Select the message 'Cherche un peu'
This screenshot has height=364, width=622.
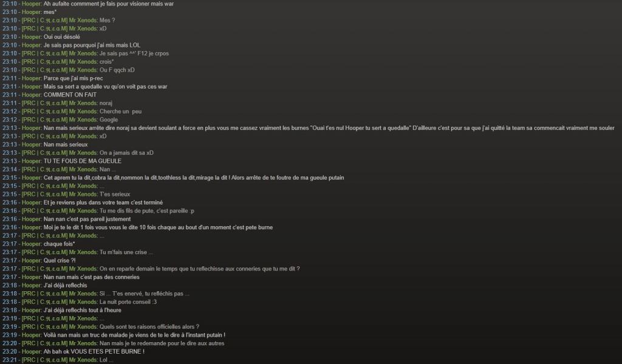coord(121,111)
